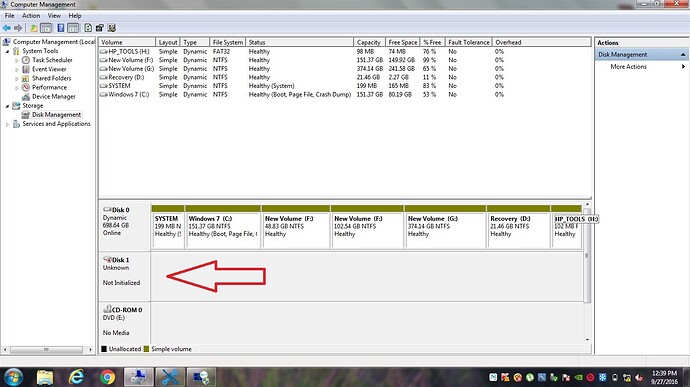This screenshot has height=387, width=690.
Task: Collapse the Storage tree node
Action: (x=7, y=106)
